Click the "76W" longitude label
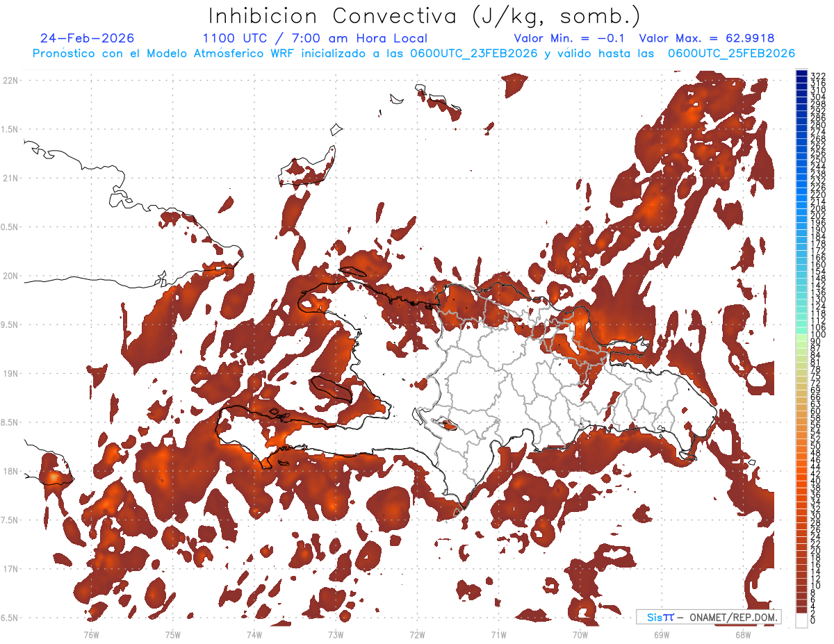This screenshot has width=834, height=644. 91,634
